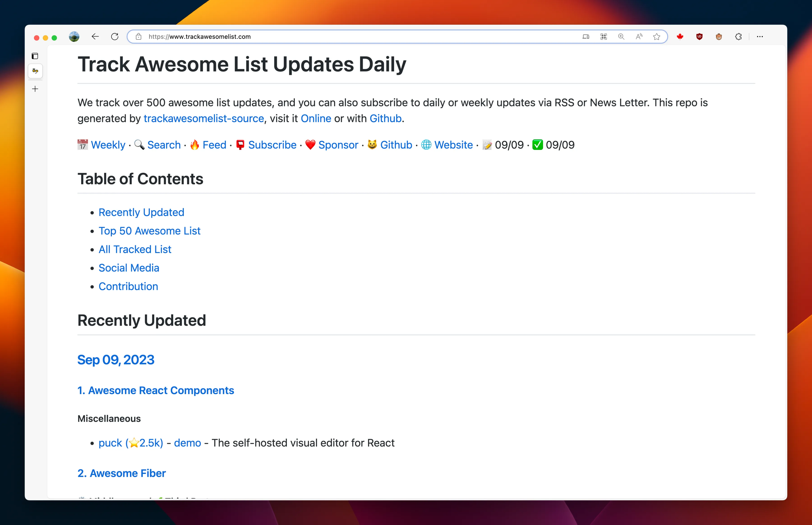Select the trackawesomelist tab in the sidebar
Screen dimensions: 812x525
[35, 71]
